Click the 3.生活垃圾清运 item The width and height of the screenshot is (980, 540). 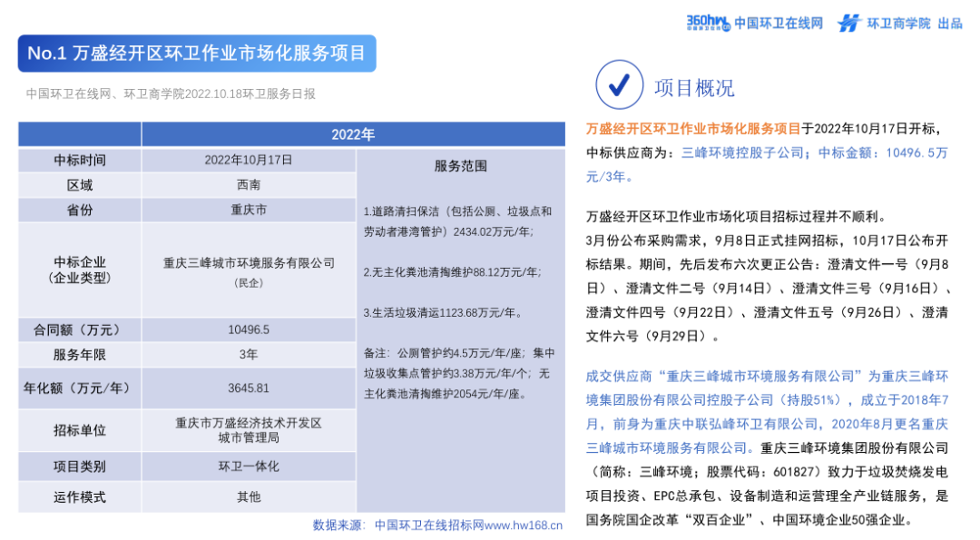[x=443, y=313]
